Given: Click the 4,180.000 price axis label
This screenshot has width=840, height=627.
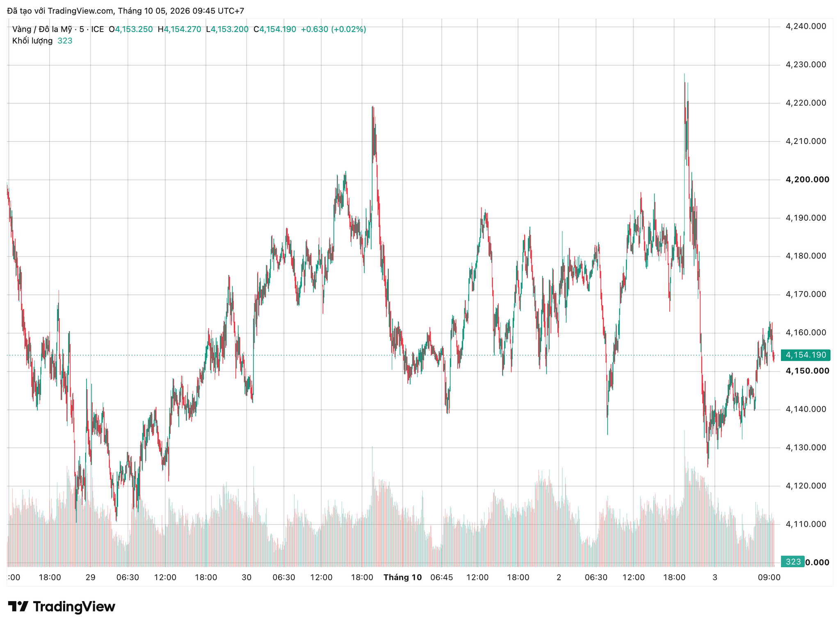Looking at the screenshot, I should (x=806, y=256).
